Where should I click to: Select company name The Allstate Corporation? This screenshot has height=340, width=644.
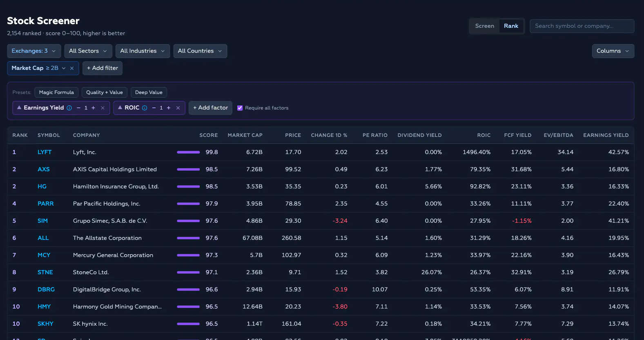click(107, 238)
